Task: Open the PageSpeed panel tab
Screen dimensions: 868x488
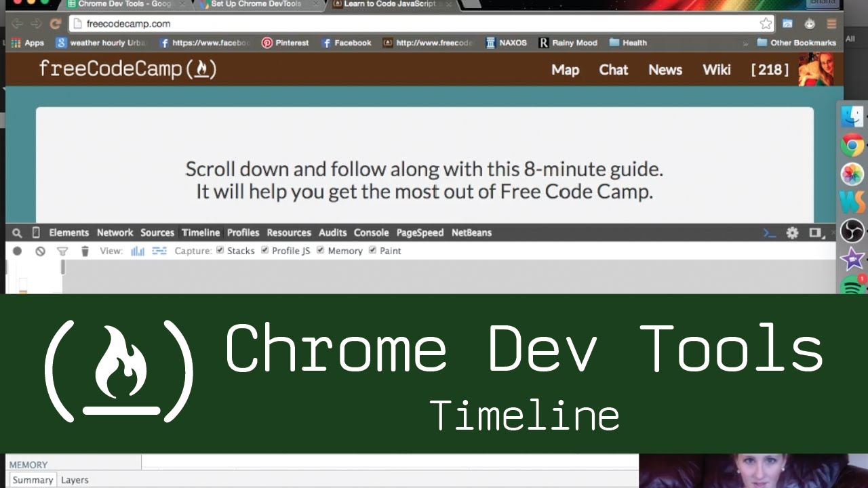Action: click(x=420, y=232)
